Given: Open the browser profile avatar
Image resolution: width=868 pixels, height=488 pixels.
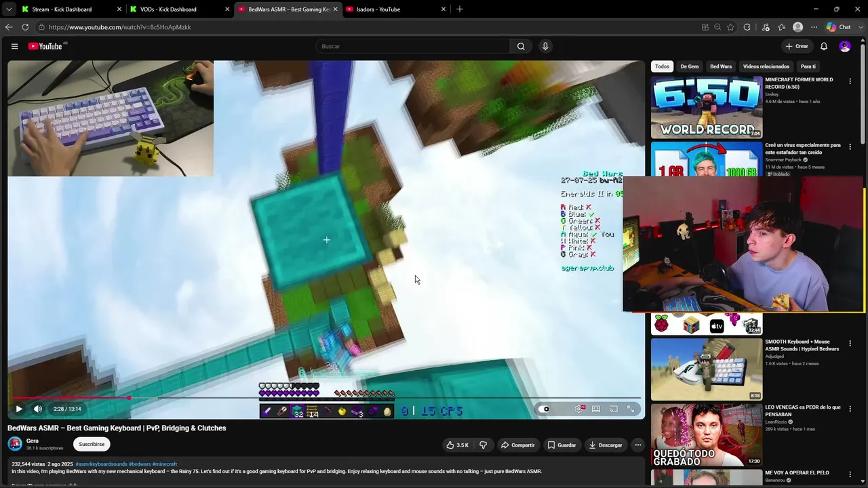Looking at the screenshot, I should tap(798, 27).
